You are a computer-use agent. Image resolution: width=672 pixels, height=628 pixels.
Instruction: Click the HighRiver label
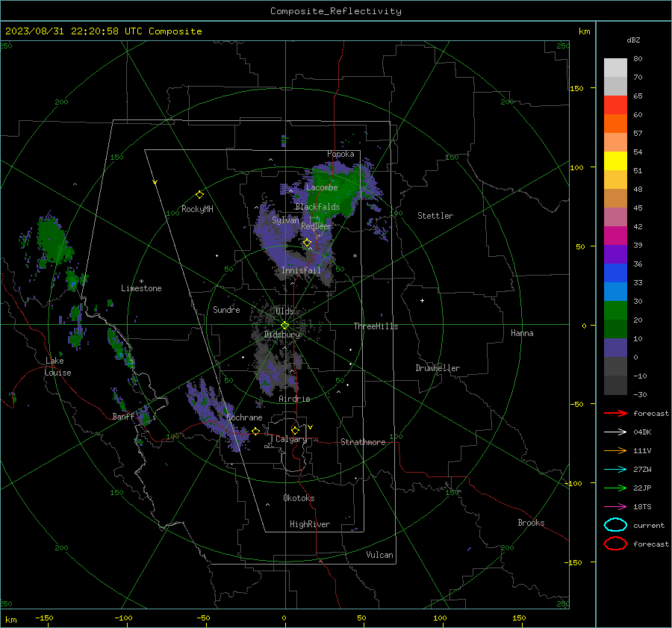(310, 524)
